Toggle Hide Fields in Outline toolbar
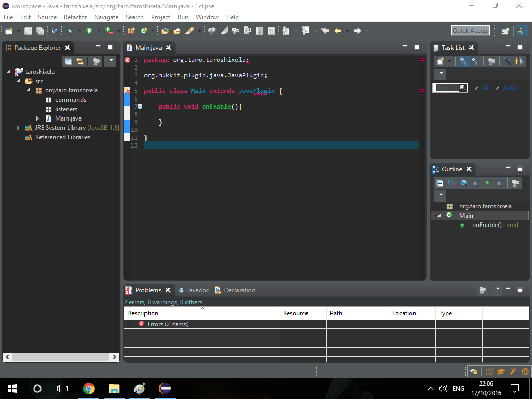Image resolution: width=532 pixels, height=399 pixels. pyautogui.click(x=463, y=183)
